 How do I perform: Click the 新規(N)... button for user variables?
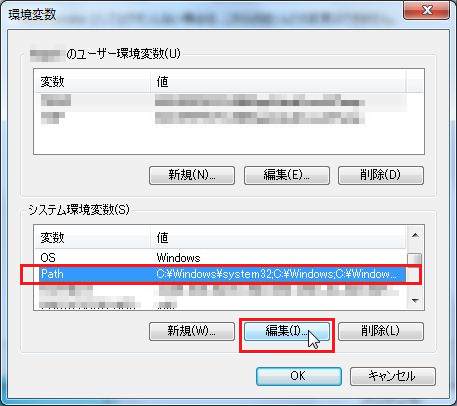click(x=192, y=175)
